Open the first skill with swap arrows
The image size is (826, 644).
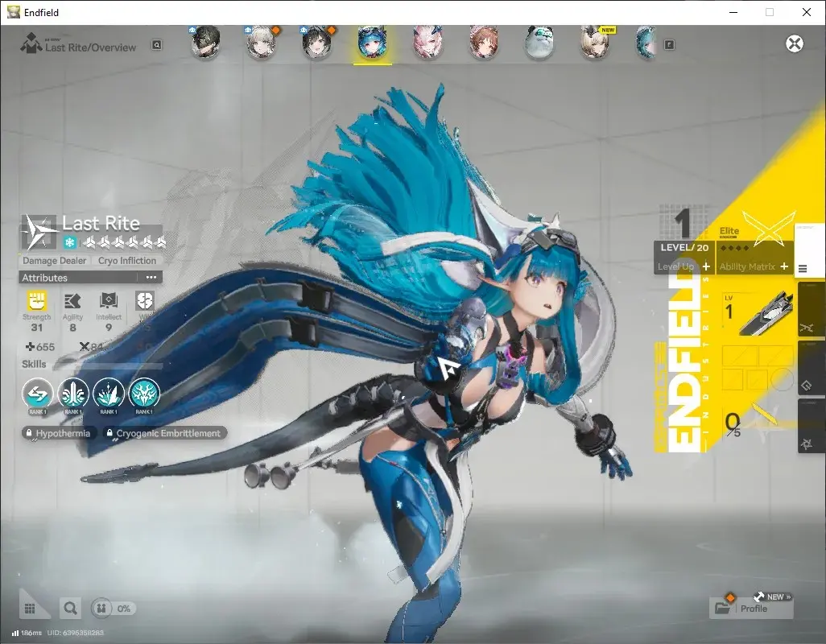(x=37, y=394)
